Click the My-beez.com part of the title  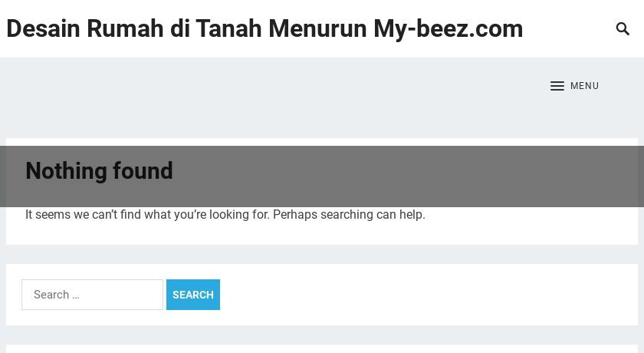point(448,28)
